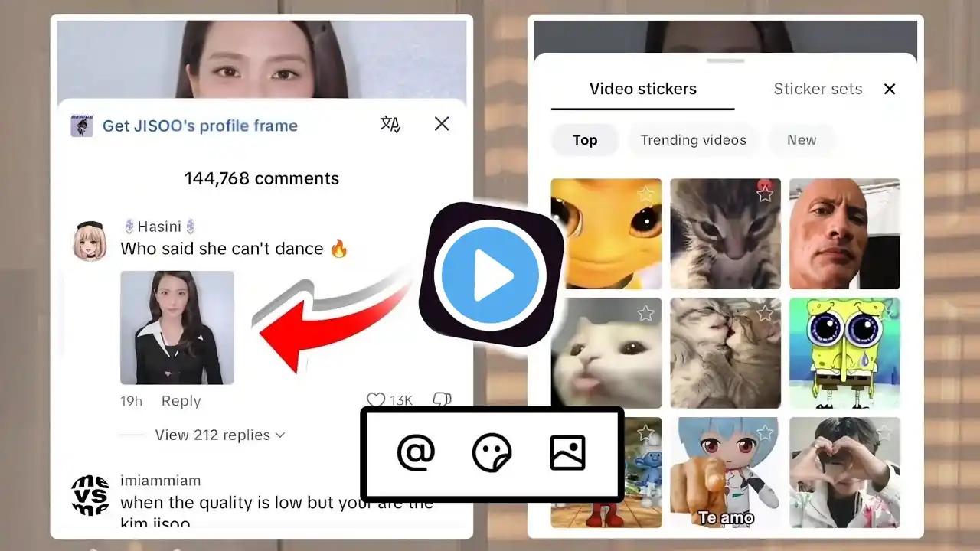Expand View 212 replies
The image size is (980, 551).
[220, 435]
